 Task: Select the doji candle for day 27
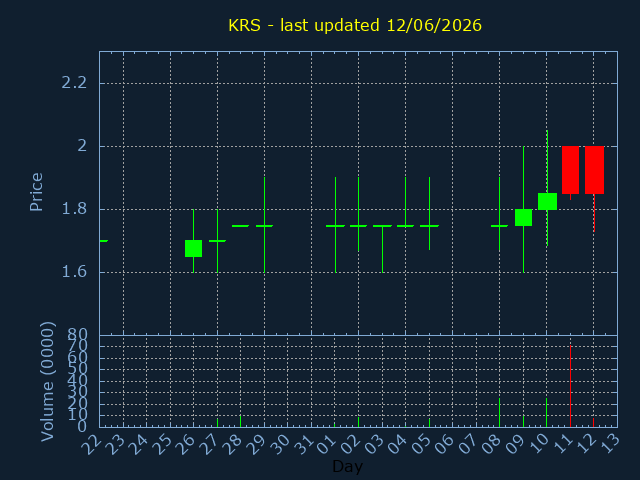[x=217, y=241]
